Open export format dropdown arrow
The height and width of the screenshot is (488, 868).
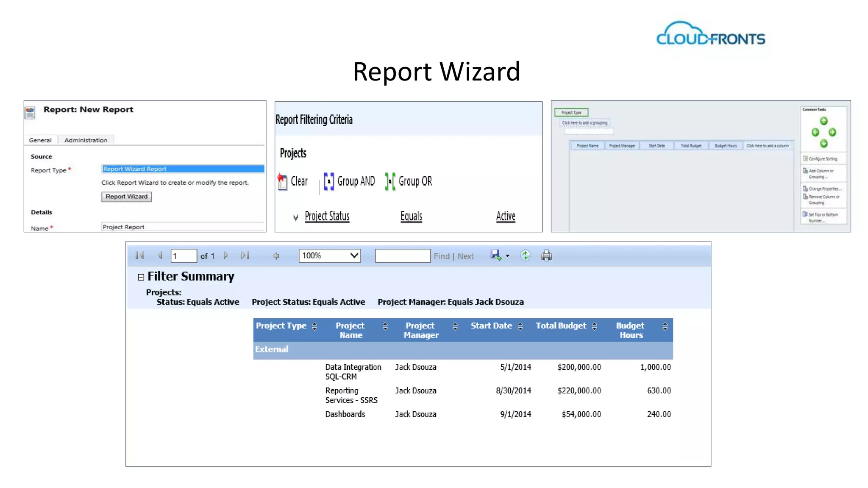[508, 256]
